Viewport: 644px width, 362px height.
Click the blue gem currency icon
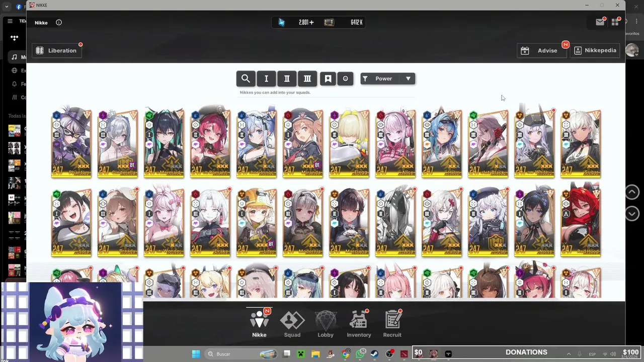tap(281, 22)
